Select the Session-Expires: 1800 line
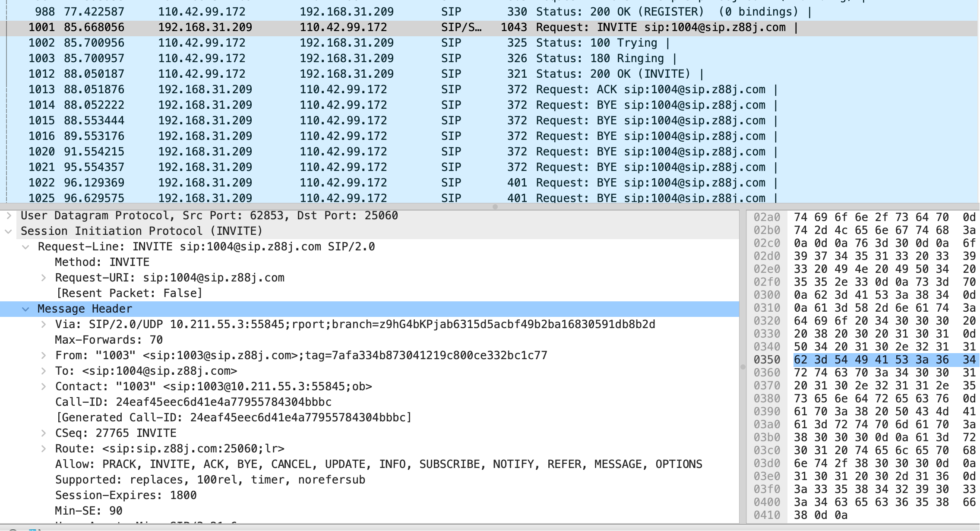This screenshot has width=980, height=531. pos(126,495)
